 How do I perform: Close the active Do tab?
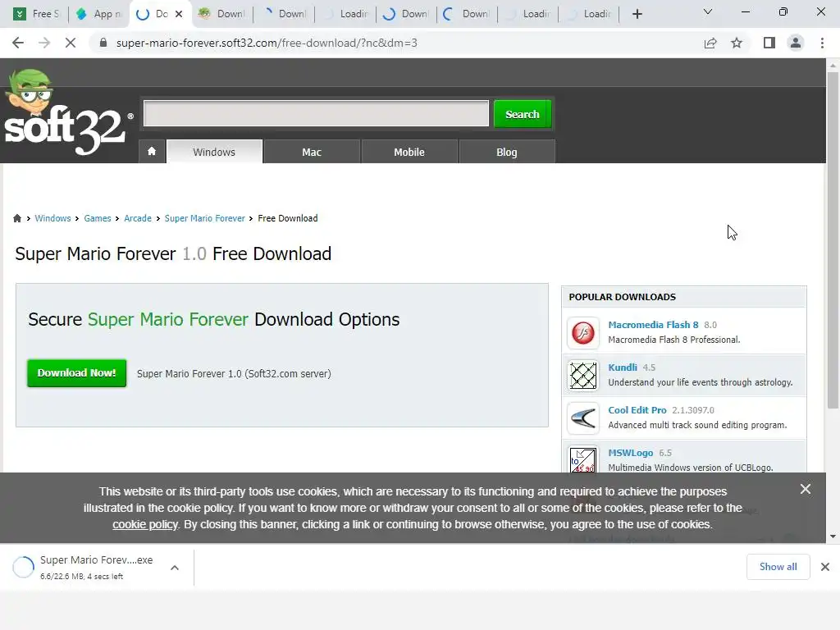(x=179, y=14)
